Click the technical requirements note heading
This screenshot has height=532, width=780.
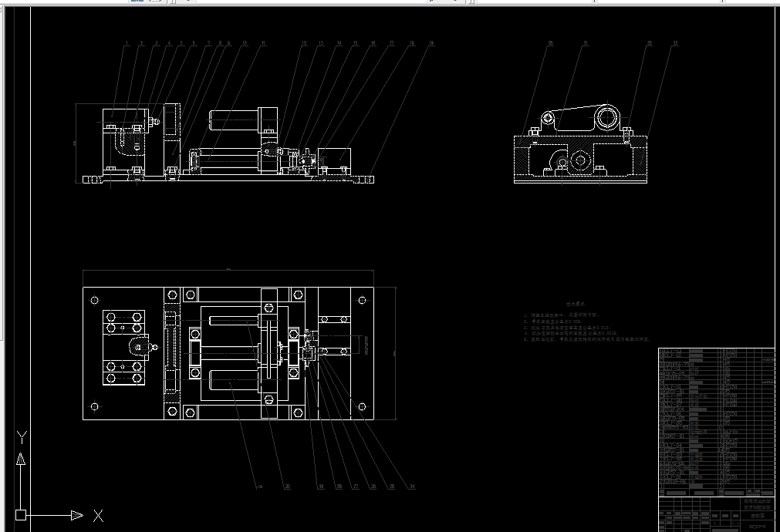(x=576, y=303)
